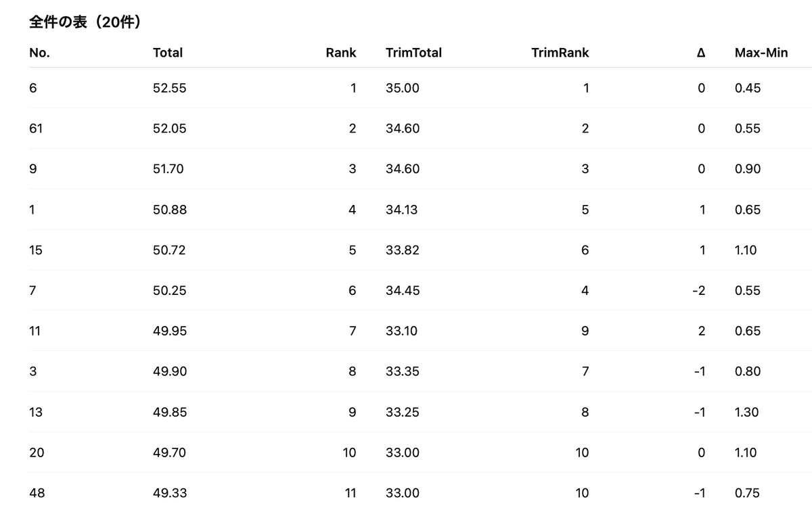Screen dimensions: 812x510
Task: Click the Δ column header
Action: [x=701, y=53]
